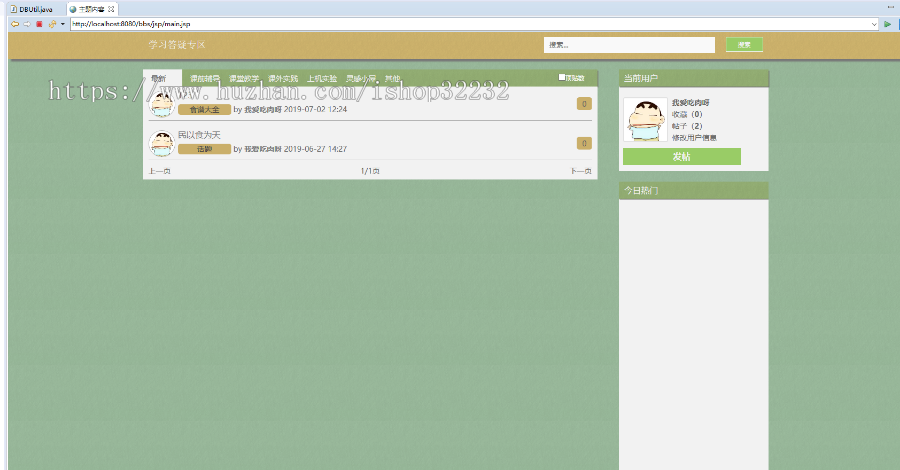Image resolution: width=900 pixels, height=470 pixels.
Task: Open the dropdown arrow beside the Refresh icon
Action: tap(63, 24)
